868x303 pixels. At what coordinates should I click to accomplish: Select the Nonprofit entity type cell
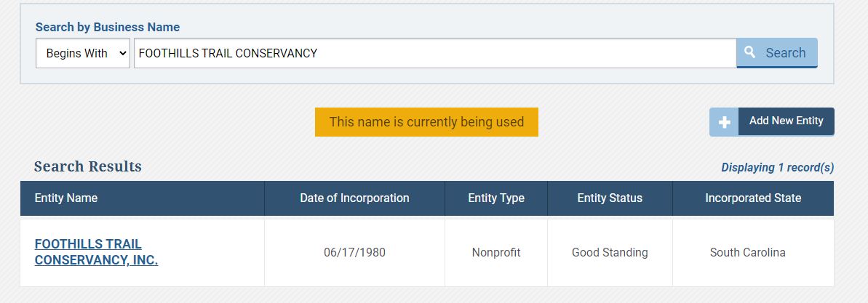[496, 253]
